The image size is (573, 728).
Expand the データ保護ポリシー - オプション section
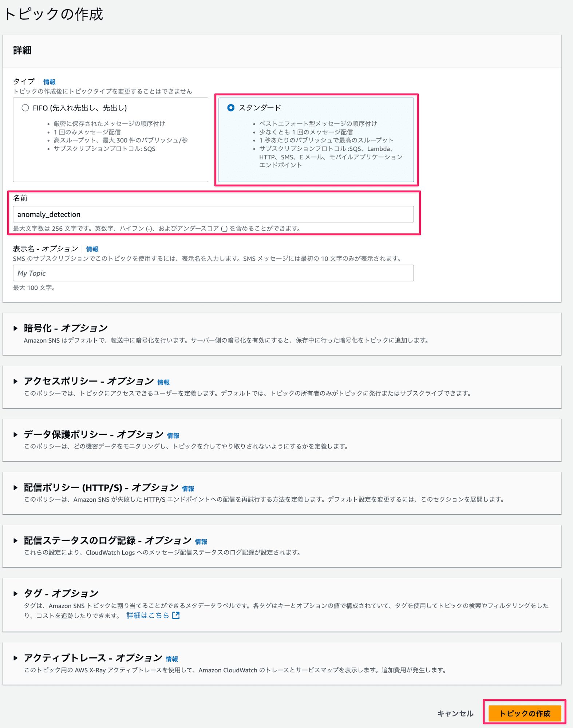click(x=15, y=435)
